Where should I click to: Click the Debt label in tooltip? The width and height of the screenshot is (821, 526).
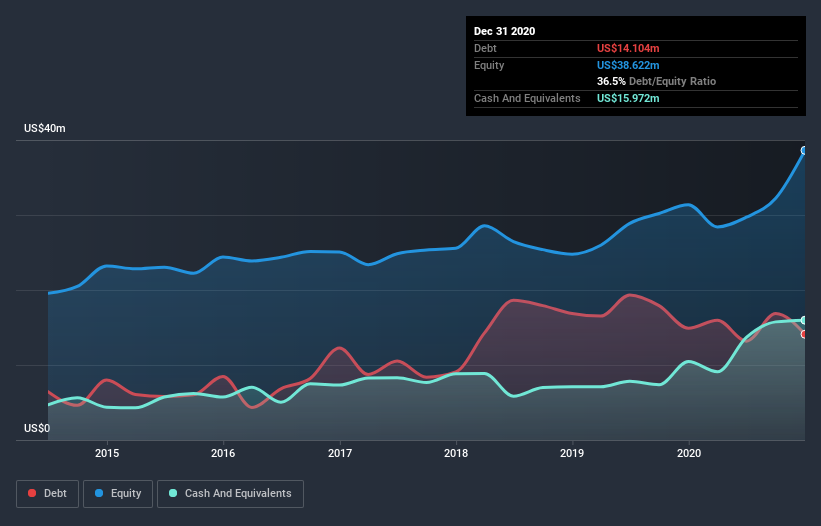click(x=485, y=48)
